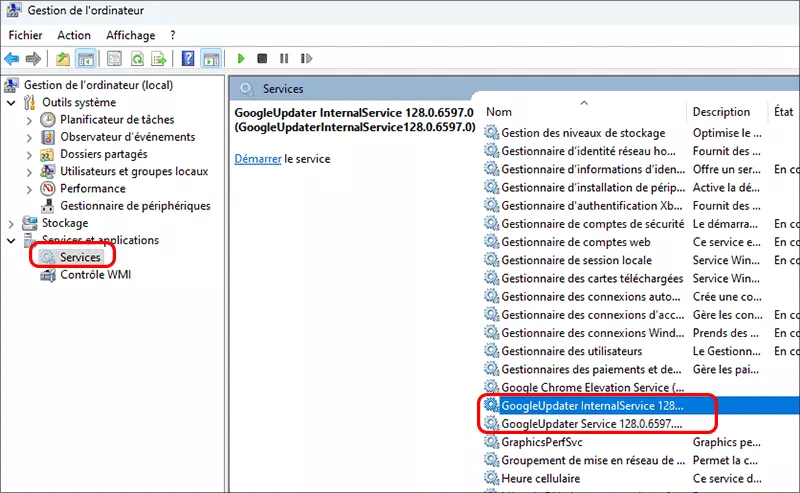Toggle the console tree pane toolbar icon

[86, 59]
